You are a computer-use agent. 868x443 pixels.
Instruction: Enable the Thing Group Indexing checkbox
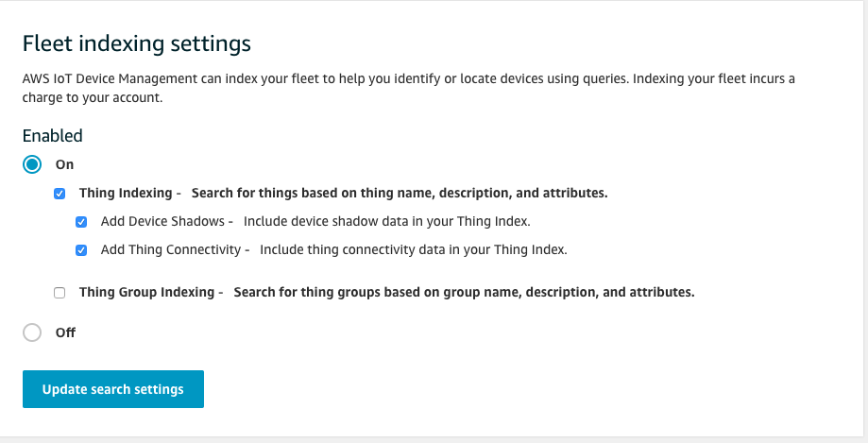coord(60,293)
